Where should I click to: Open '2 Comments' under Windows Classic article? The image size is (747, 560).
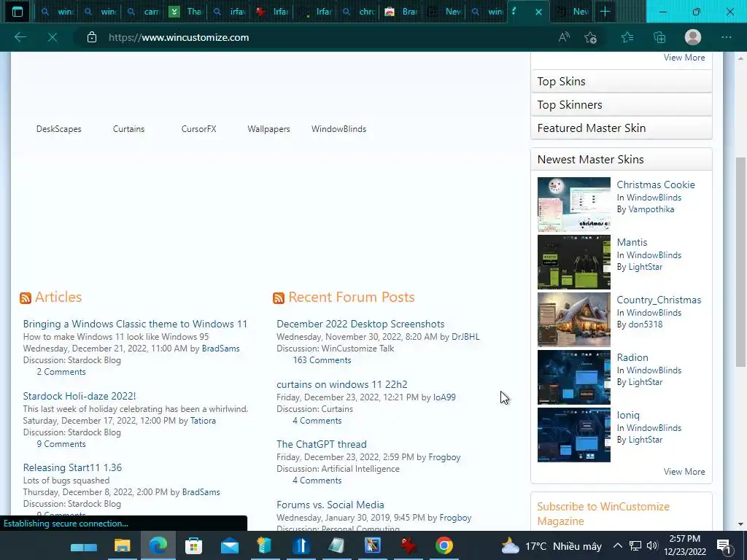coord(61,372)
